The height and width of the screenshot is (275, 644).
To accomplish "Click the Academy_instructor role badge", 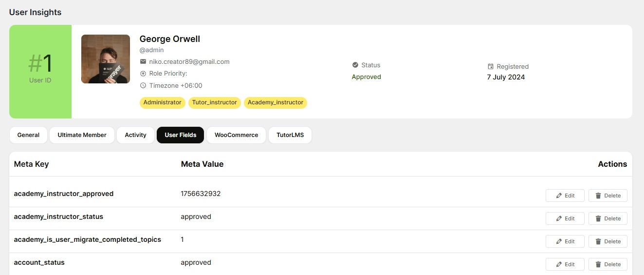I will (276, 102).
